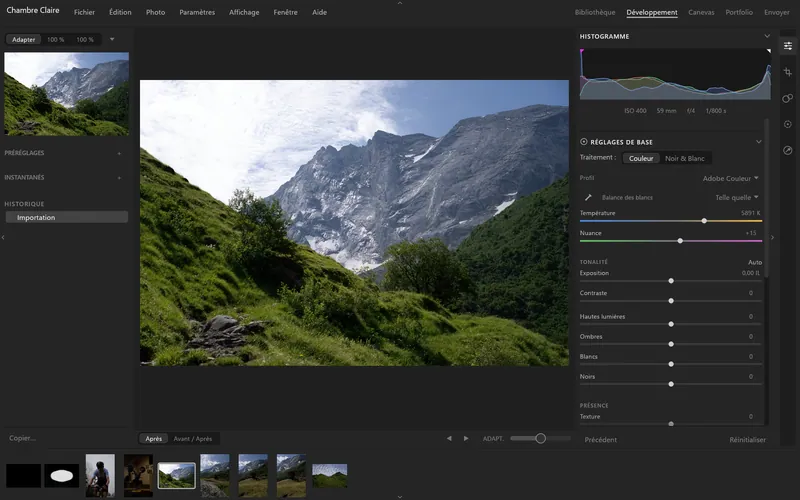
Task: Set navigator zoom to Adapter
Action: tap(23, 39)
